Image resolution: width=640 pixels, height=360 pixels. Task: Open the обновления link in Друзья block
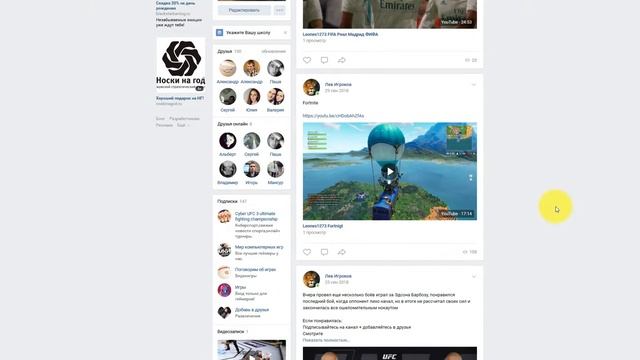273,51
